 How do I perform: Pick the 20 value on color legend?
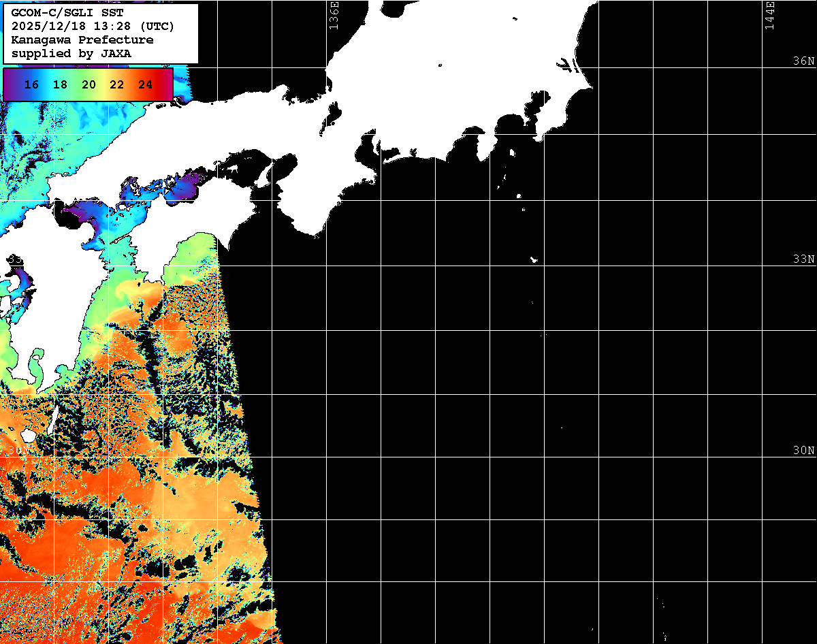(x=89, y=85)
